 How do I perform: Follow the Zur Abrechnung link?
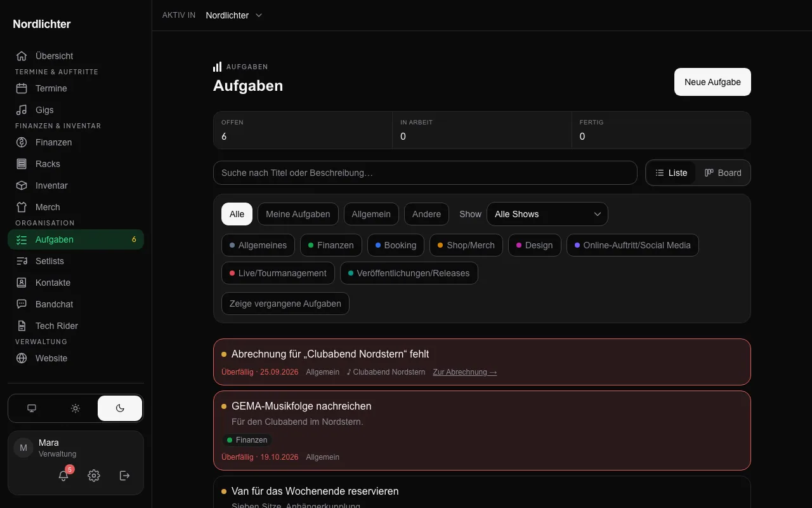click(465, 372)
